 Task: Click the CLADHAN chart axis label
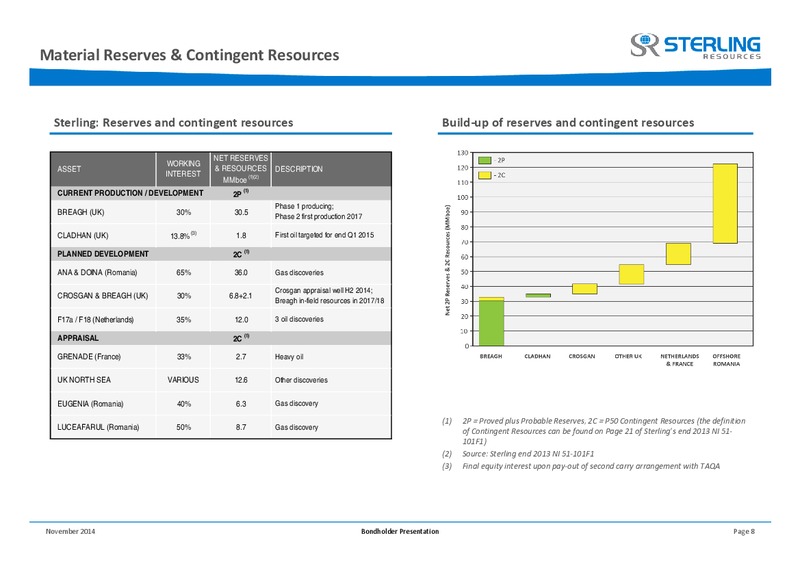(x=537, y=356)
